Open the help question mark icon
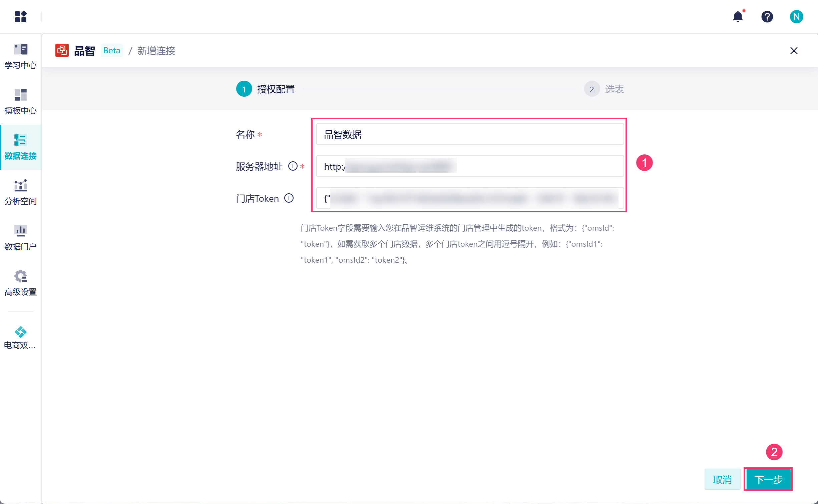This screenshot has width=818, height=504. pyautogui.click(x=767, y=17)
